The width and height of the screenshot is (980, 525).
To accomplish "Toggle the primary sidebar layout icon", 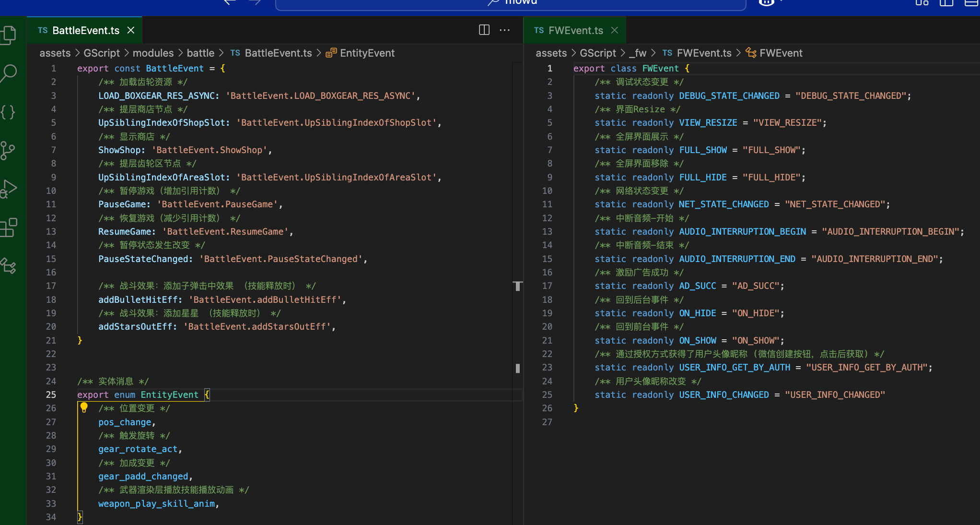I will pyautogui.click(x=946, y=2).
